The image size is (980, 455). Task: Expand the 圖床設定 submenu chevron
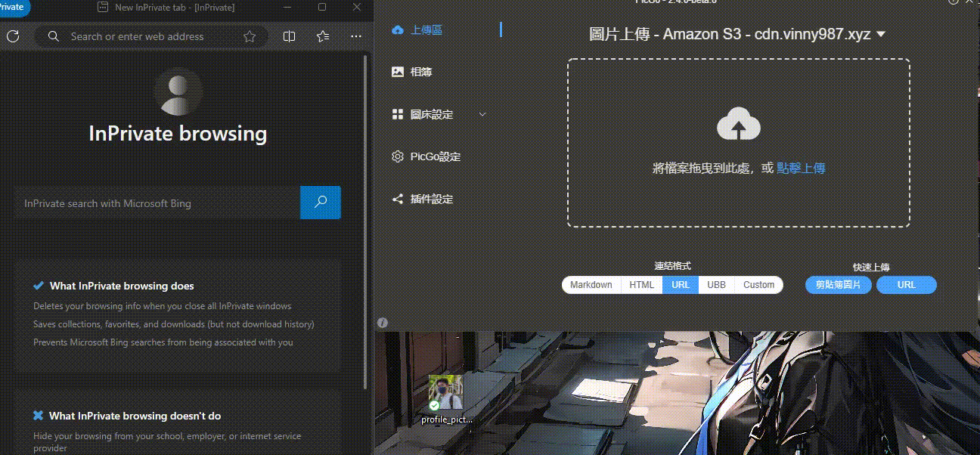(x=482, y=114)
